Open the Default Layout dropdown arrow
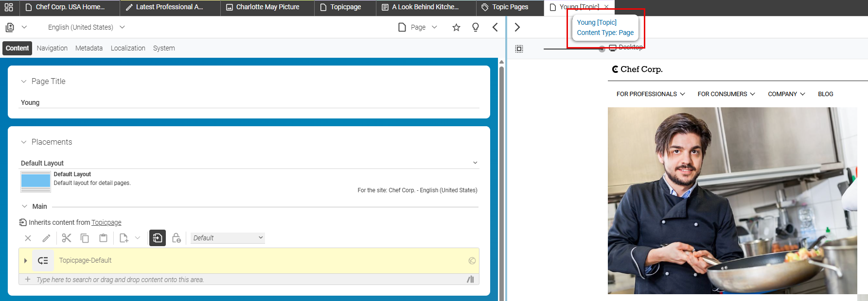The image size is (868, 301). point(475,163)
